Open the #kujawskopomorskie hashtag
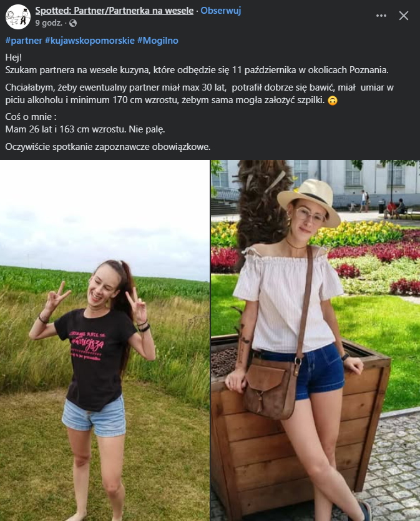Screen dimensions: 420x521 tap(90, 41)
